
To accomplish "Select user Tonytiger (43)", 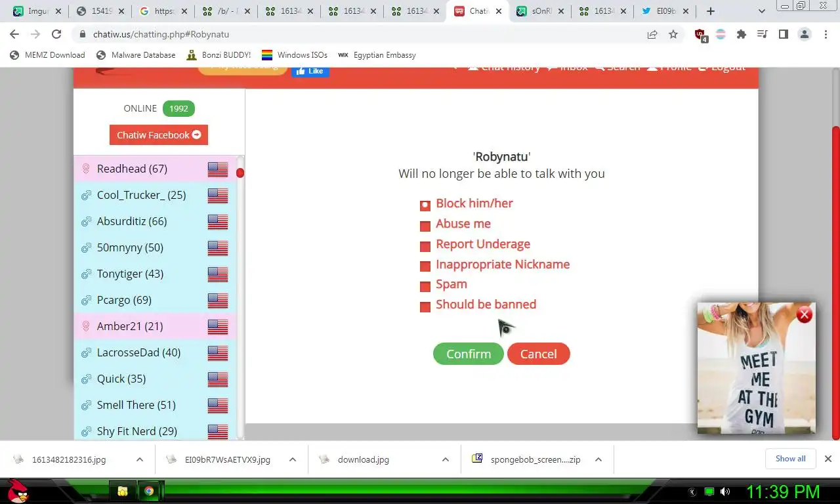I will tap(155, 274).
